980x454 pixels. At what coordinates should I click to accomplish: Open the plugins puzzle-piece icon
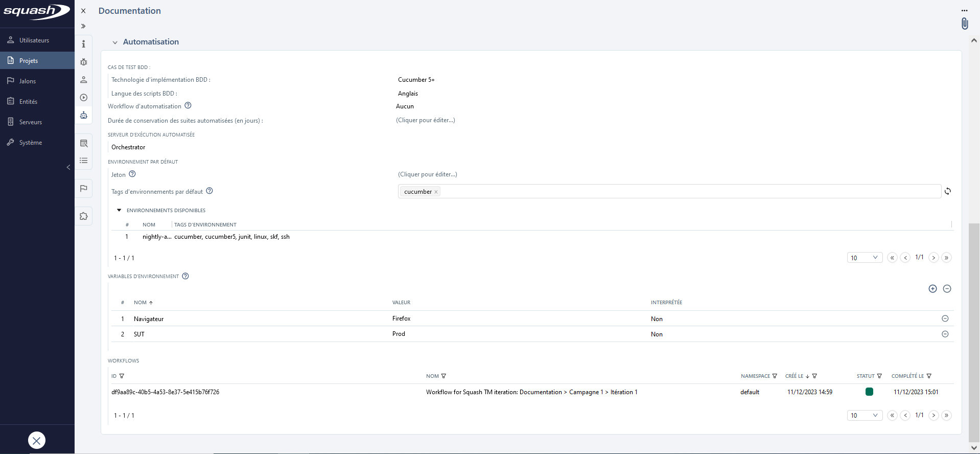tap(84, 216)
